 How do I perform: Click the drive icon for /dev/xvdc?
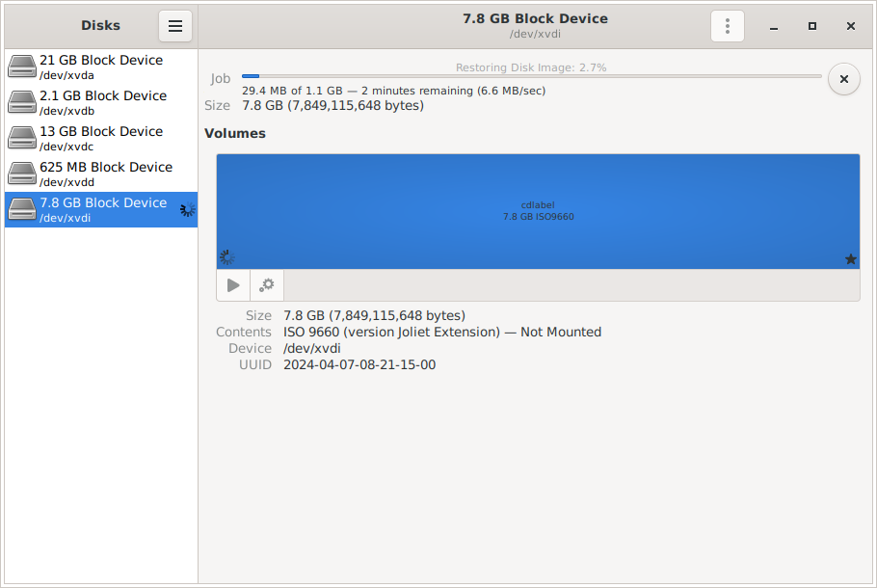pyautogui.click(x=22, y=138)
